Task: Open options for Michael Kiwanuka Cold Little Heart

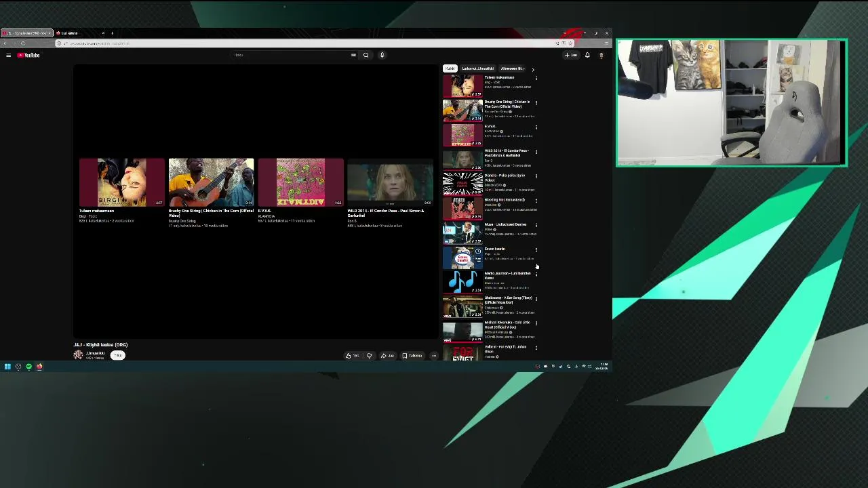Action: [536, 323]
